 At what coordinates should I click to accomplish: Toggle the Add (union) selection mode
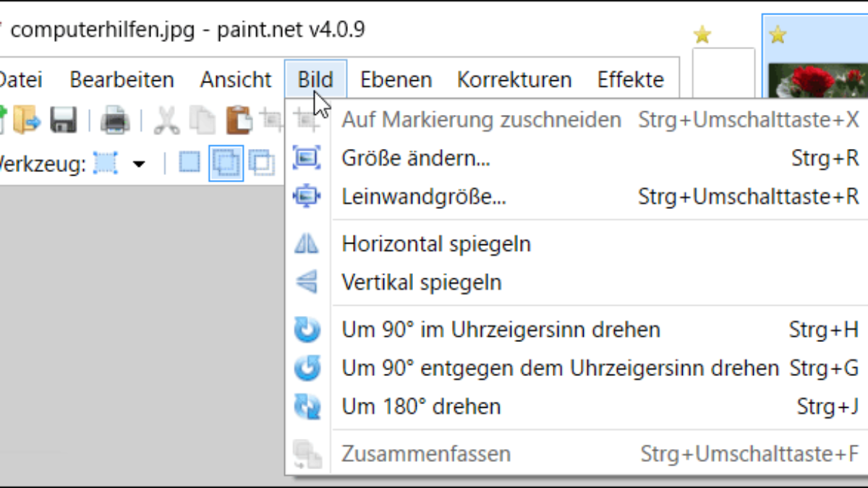point(226,163)
